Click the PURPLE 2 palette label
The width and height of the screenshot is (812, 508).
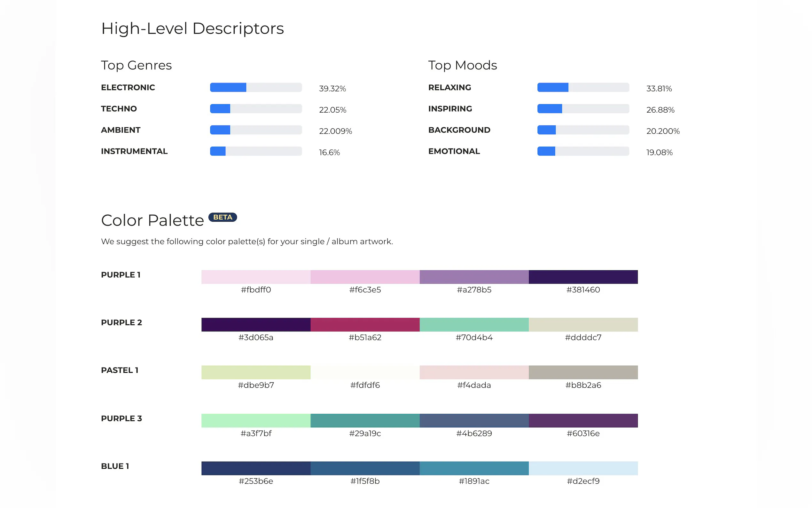click(x=121, y=322)
